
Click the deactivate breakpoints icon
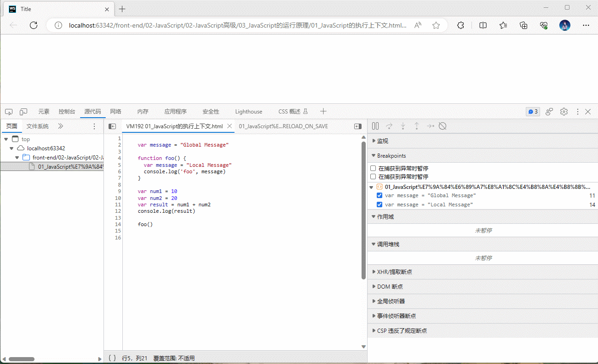443,126
